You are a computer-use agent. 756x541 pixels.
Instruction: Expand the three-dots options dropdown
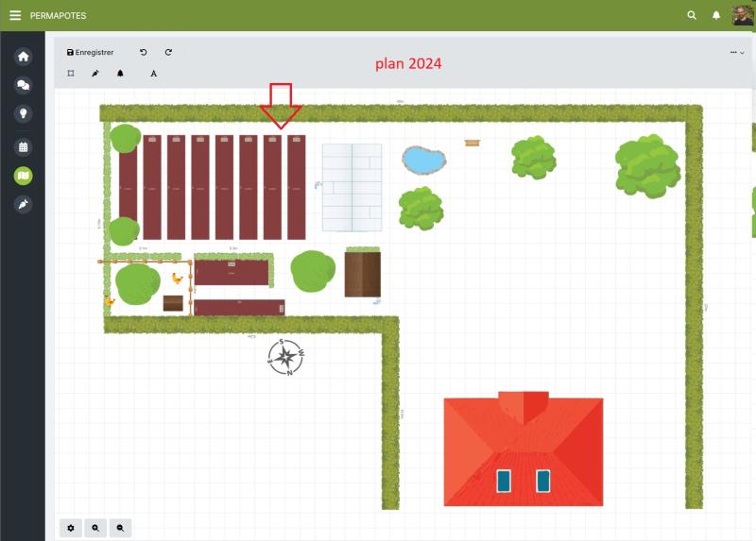pos(736,53)
